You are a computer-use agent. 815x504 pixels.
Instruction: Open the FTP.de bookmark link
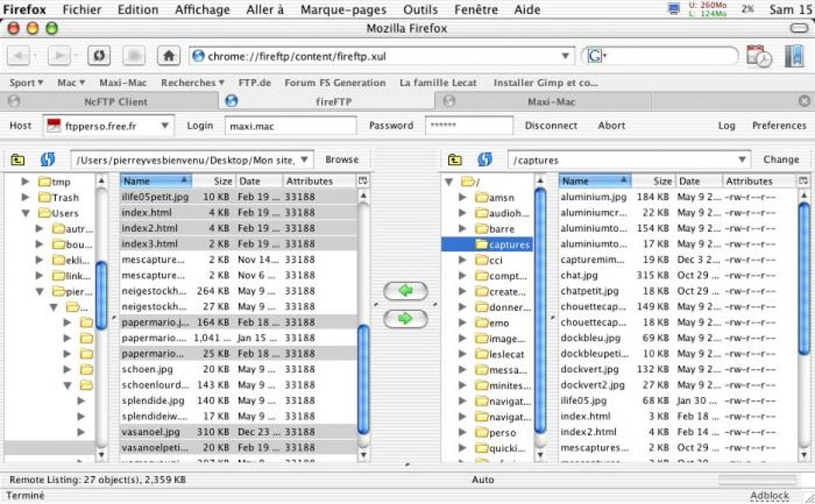[255, 82]
